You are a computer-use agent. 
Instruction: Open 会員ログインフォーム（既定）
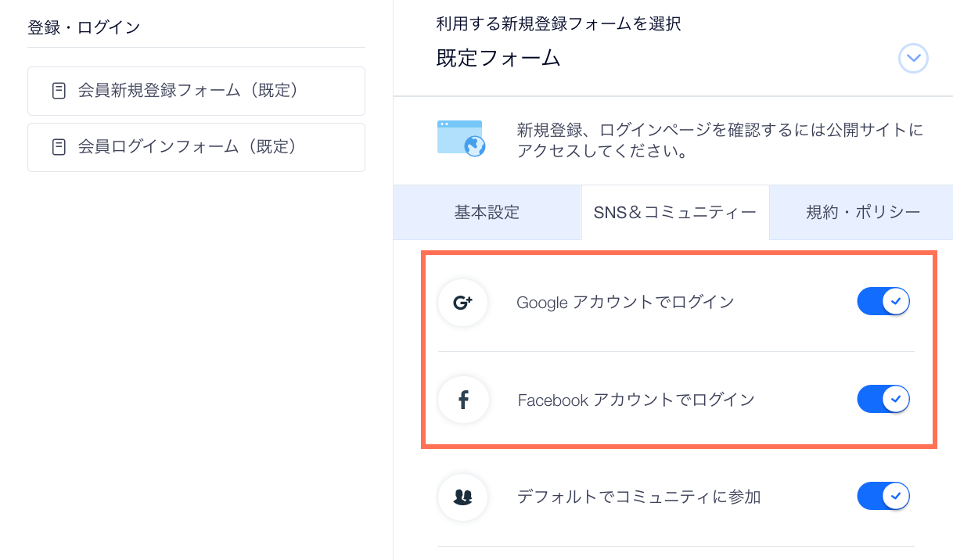pos(196,147)
